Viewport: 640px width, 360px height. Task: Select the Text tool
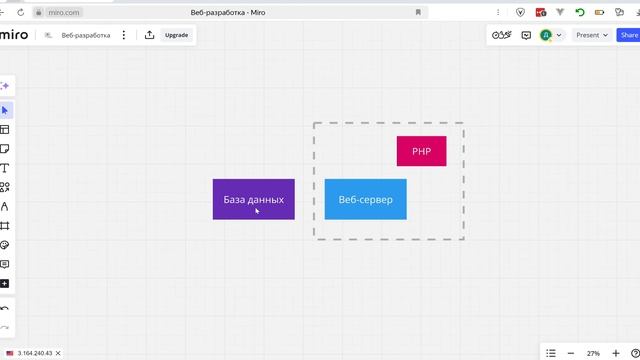[x=5, y=168]
